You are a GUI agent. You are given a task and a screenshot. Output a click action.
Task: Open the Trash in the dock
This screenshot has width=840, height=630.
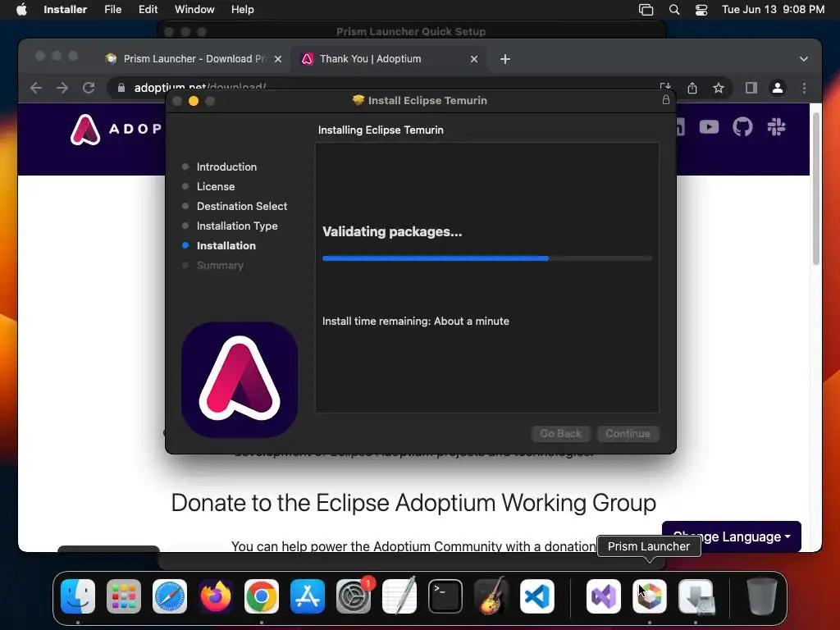762,596
